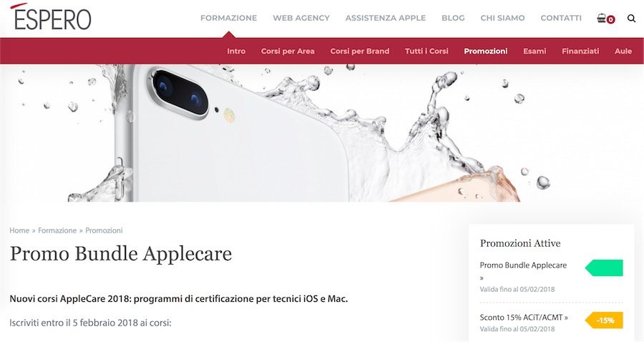This screenshot has width=644, height=342.
Task: Open the Chi Siamo page
Action: pos(502,18)
